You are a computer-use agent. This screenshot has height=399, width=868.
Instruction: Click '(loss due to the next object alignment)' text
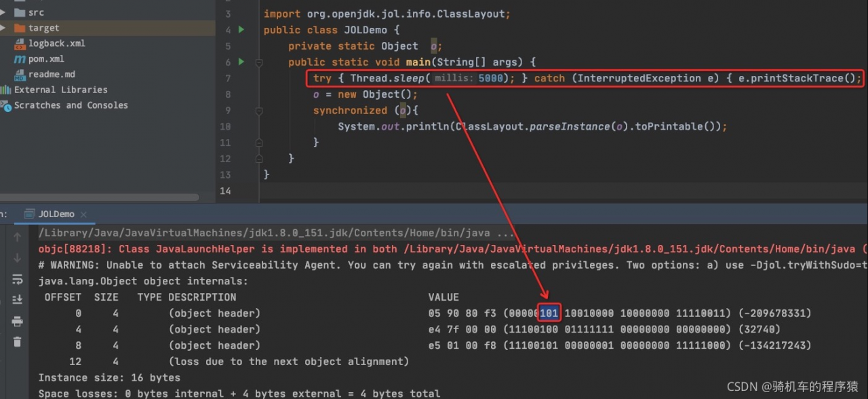[x=289, y=362]
